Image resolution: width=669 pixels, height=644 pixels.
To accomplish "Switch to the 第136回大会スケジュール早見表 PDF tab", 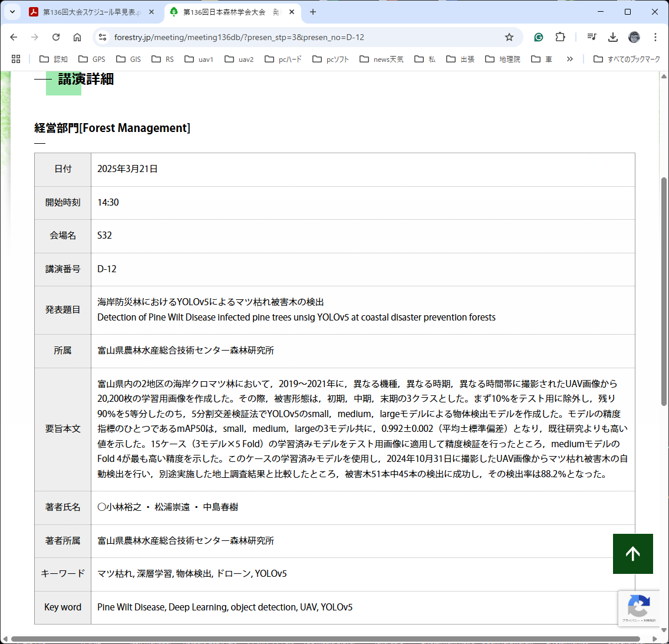I will 92,12.
